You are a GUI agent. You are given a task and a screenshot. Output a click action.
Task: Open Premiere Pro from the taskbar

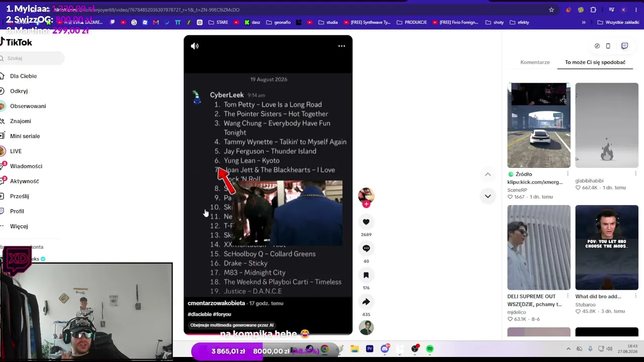point(370,349)
